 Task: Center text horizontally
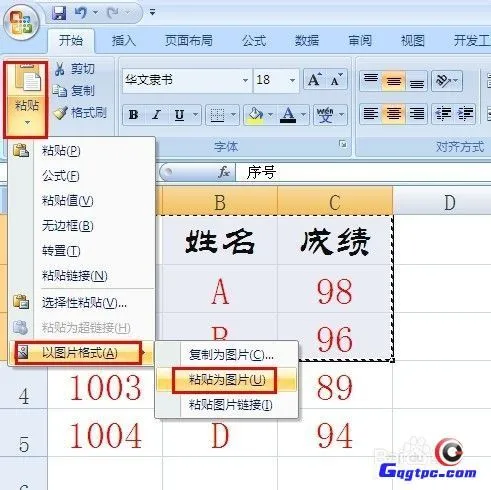(x=394, y=114)
